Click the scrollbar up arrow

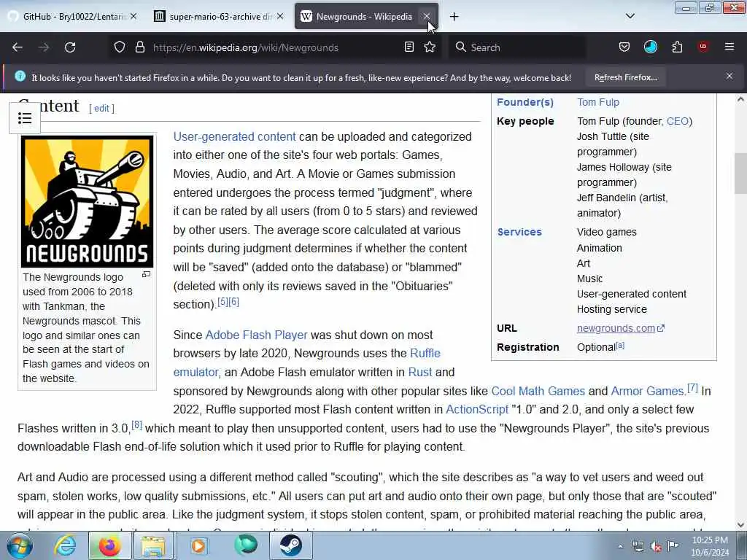coord(740,99)
